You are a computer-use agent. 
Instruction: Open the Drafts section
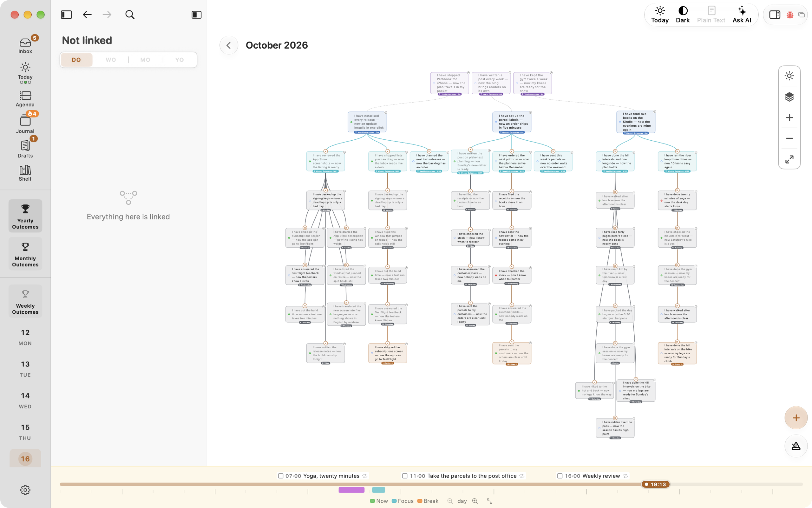click(x=25, y=149)
